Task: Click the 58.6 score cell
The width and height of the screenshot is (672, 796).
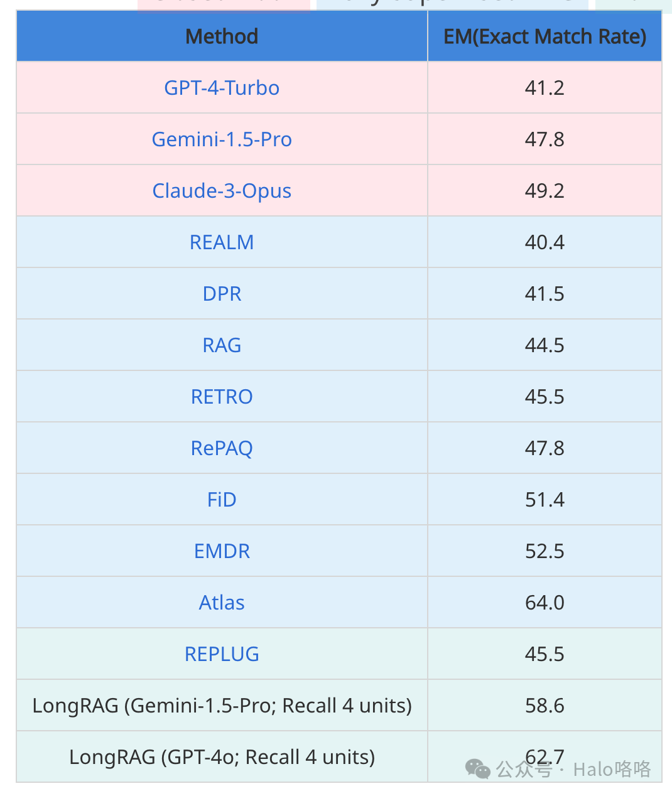Action: (x=545, y=706)
